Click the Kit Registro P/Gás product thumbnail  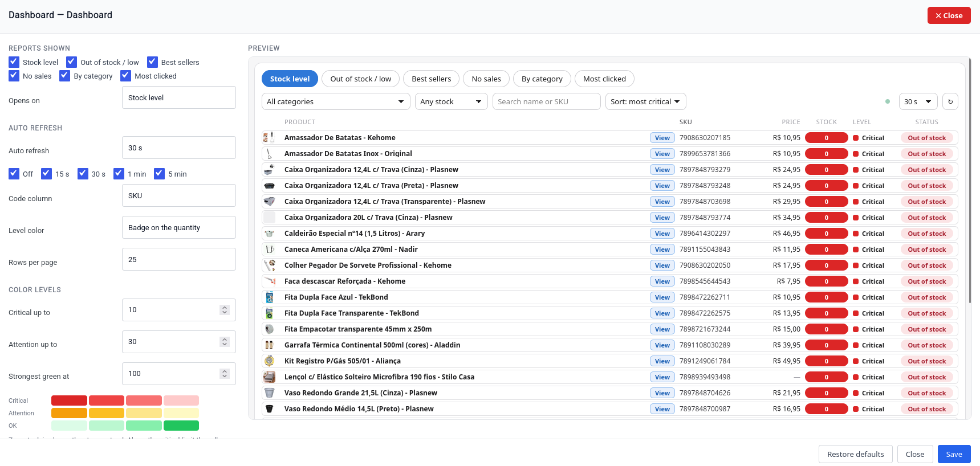tap(269, 361)
